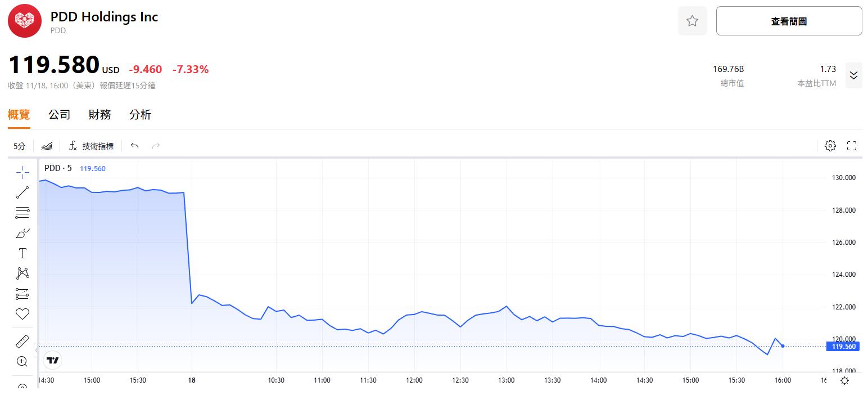Open the chart patterns tool
The image size is (868, 395).
(x=22, y=273)
